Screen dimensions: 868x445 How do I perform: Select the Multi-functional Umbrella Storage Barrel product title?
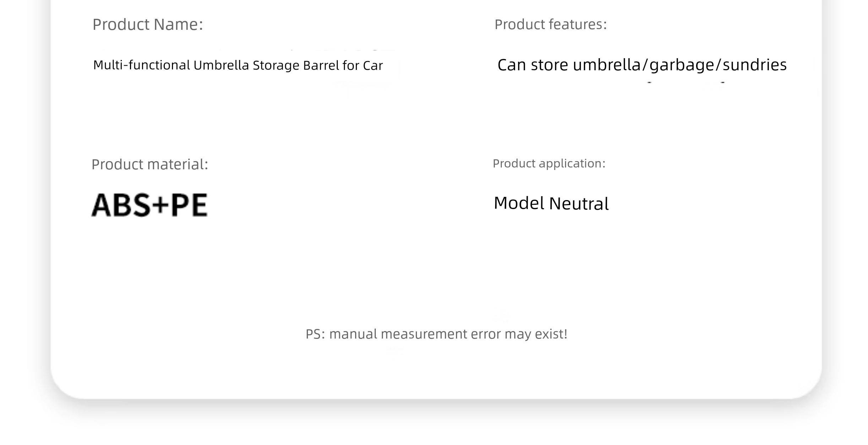238,65
